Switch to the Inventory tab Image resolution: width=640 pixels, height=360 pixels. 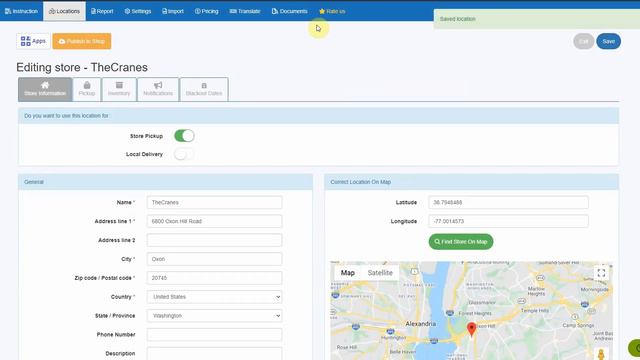tap(119, 89)
